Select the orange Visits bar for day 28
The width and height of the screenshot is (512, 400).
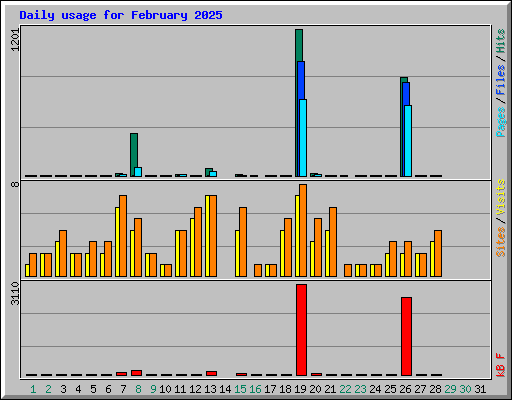coord(438,253)
